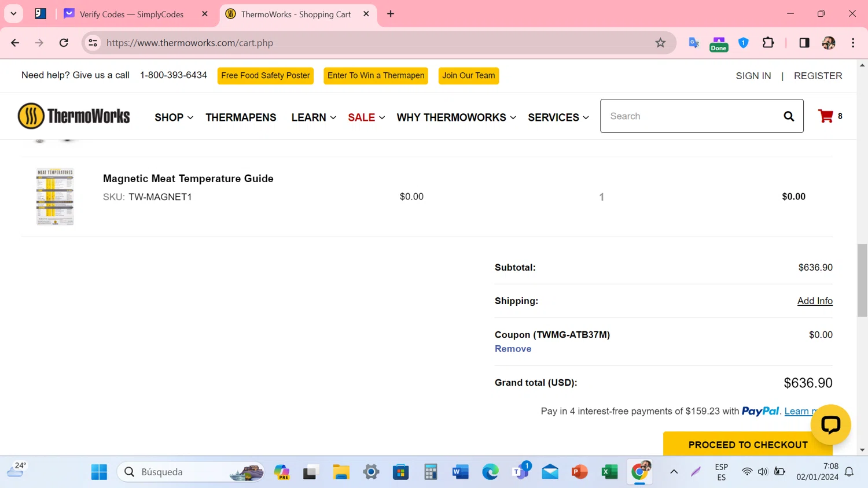This screenshot has height=488, width=868.
Task: Launch Microsoft Word from taskbar
Action: [x=460, y=472]
